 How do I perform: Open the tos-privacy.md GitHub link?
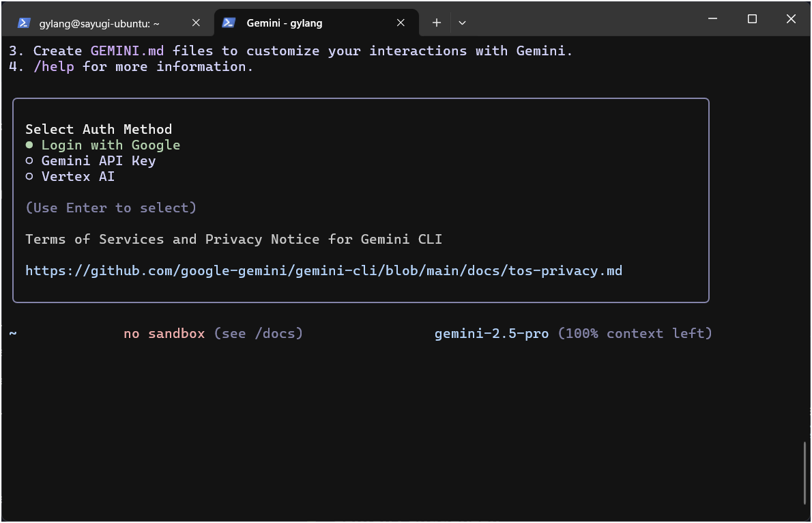click(x=323, y=270)
